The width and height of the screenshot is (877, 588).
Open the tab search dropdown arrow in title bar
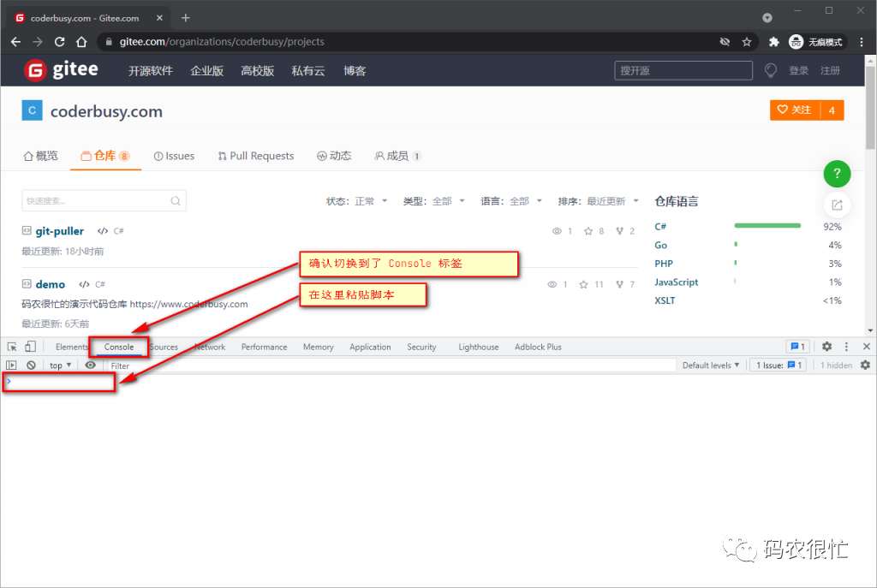click(767, 18)
